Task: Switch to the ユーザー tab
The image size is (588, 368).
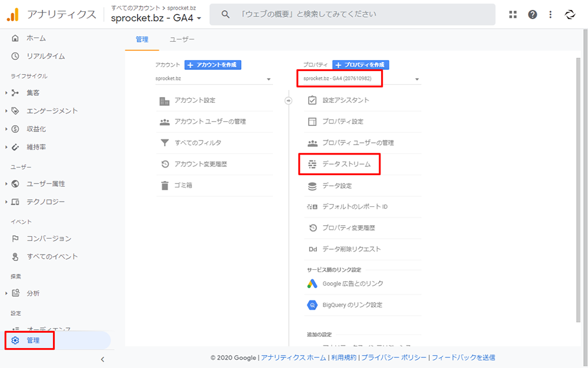Action: click(x=182, y=39)
